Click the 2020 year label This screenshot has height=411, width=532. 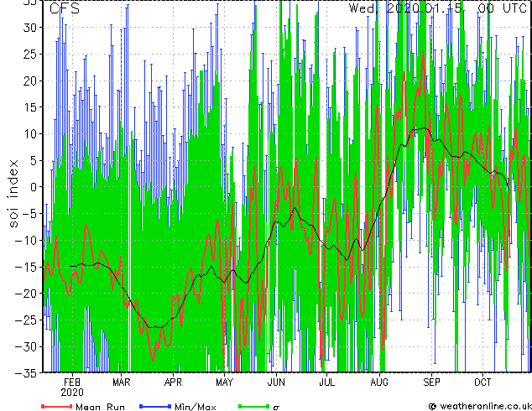(x=72, y=393)
